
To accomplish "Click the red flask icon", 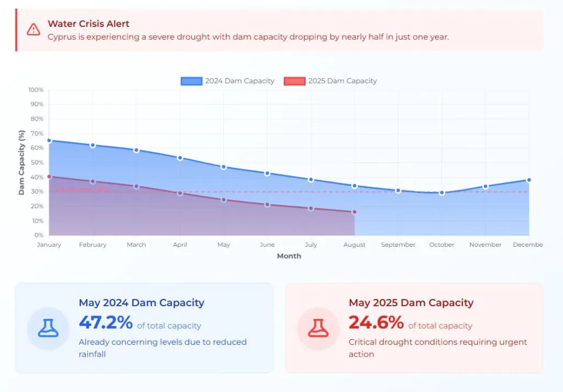I will (318, 328).
